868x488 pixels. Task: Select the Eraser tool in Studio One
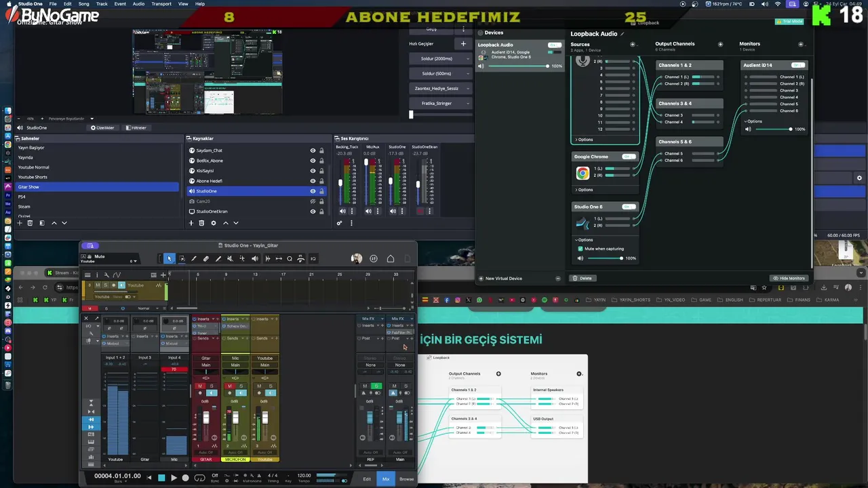pyautogui.click(x=206, y=259)
